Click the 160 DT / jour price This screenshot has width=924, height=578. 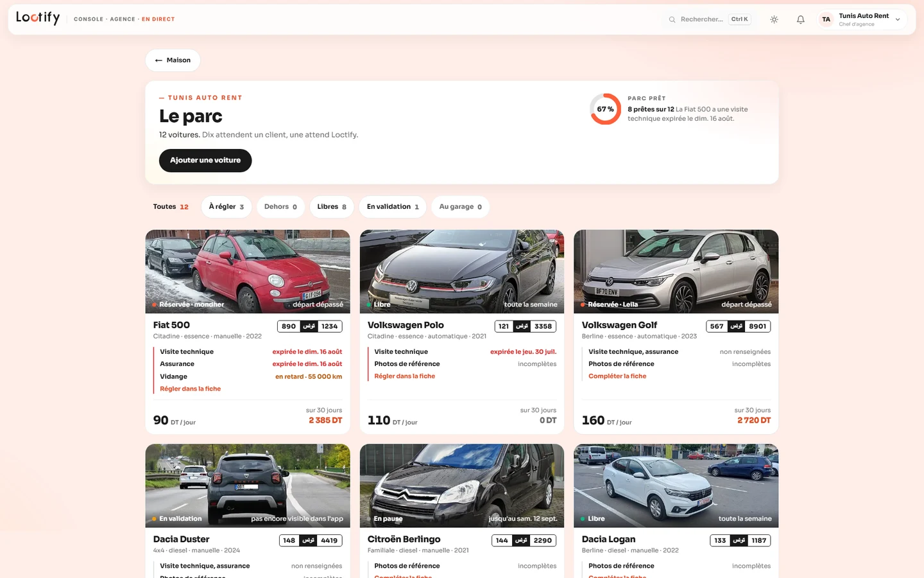607,421
